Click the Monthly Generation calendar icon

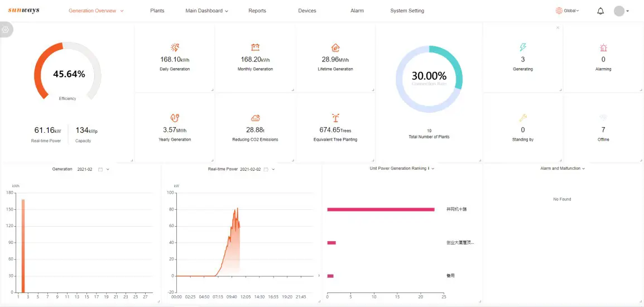coord(256,47)
